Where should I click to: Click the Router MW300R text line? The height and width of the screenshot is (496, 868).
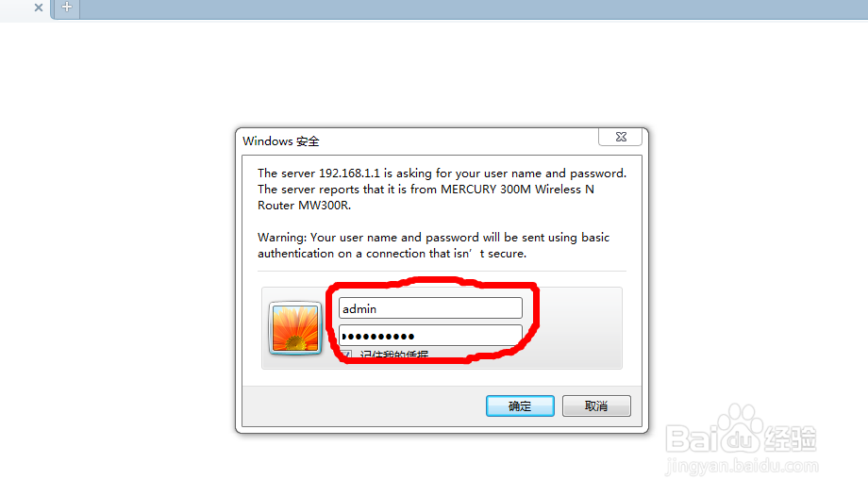point(304,206)
